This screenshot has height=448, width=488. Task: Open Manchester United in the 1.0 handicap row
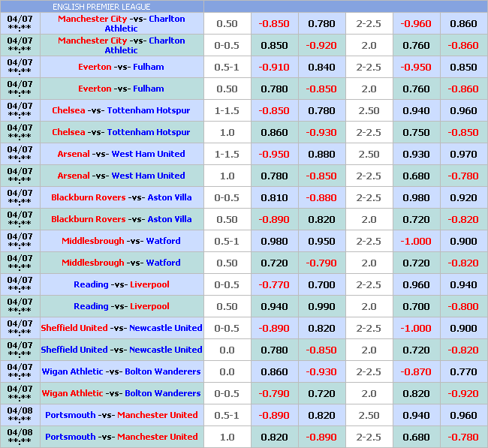pyautogui.click(x=157, y=437)
